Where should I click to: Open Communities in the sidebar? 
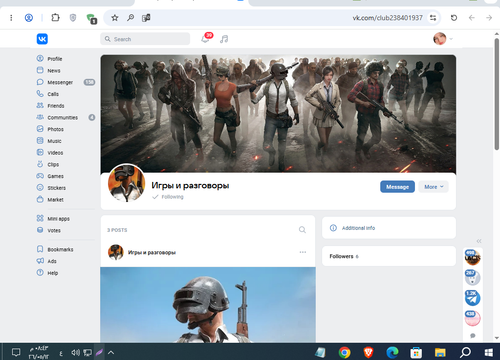point(62,117)
